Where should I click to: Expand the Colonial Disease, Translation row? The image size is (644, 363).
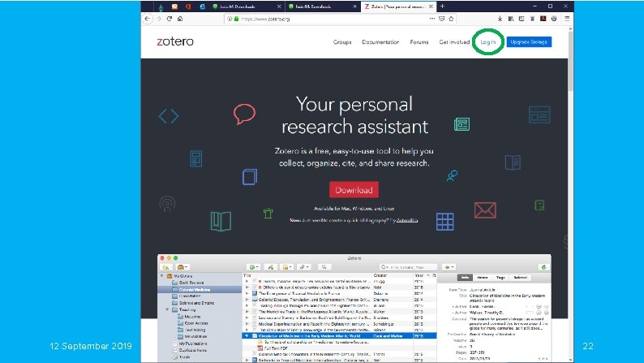tap(247, 300)
